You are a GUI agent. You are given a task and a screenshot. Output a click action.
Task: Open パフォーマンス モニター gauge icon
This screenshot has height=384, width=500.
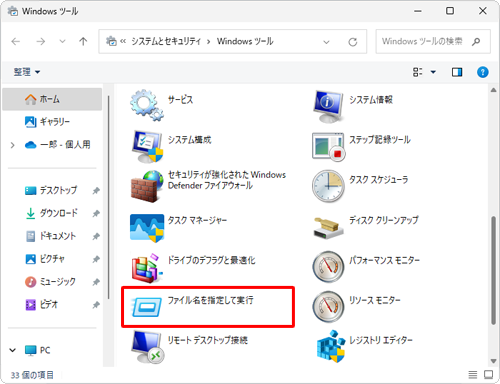328,267
